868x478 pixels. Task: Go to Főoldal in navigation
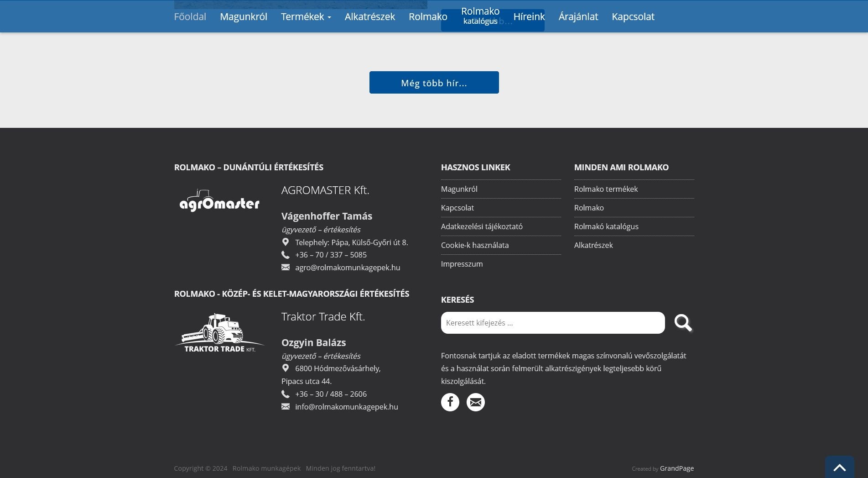pyautogui.click(x=190, y=16)
